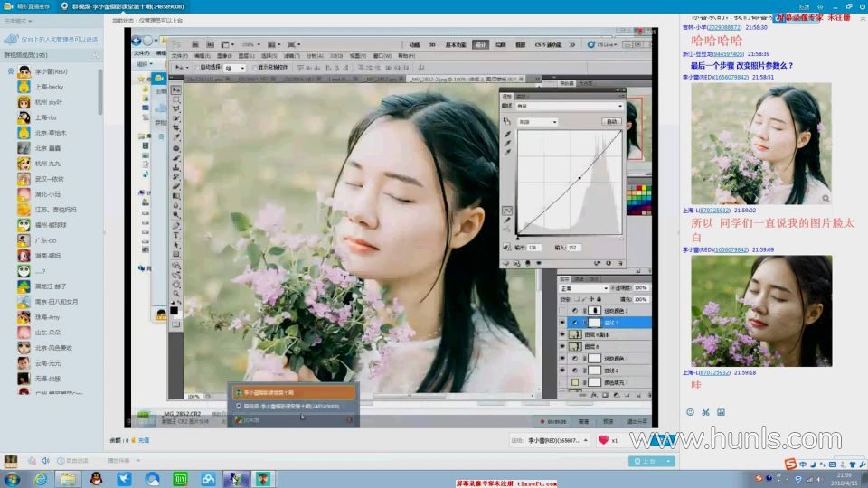Viewport: 868px width, 488px height.
Task: Hide the 选取颜色 1 layer
Action: 562,359
